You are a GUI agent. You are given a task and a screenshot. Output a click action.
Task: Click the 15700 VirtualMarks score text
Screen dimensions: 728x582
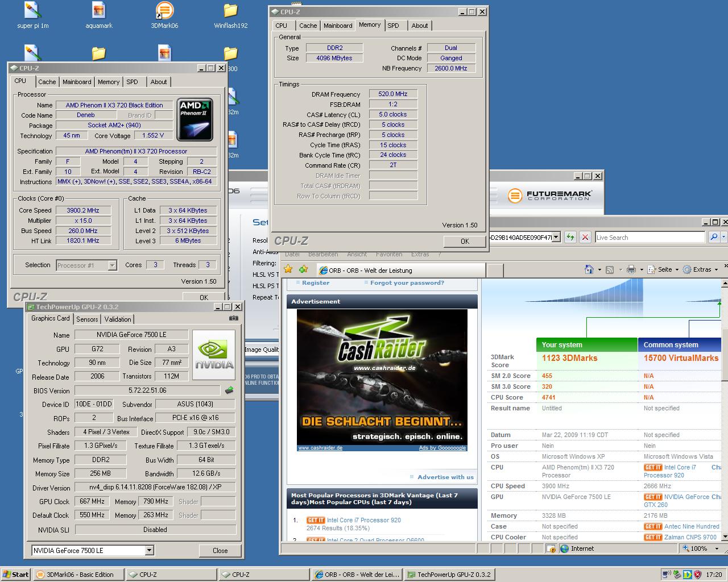(681, 358)
